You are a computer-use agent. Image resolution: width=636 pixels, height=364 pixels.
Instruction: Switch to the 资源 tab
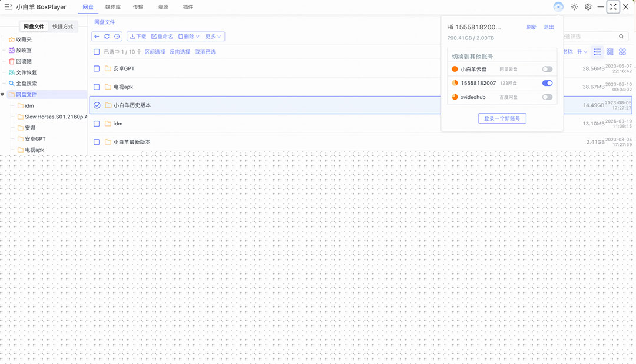163,7
